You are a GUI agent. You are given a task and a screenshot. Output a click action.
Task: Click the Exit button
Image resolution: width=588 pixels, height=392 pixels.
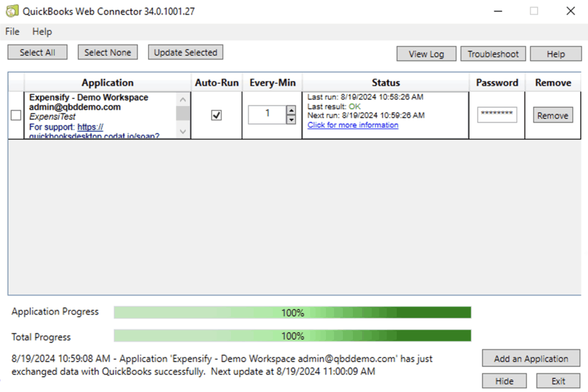(x=558, y=381)
